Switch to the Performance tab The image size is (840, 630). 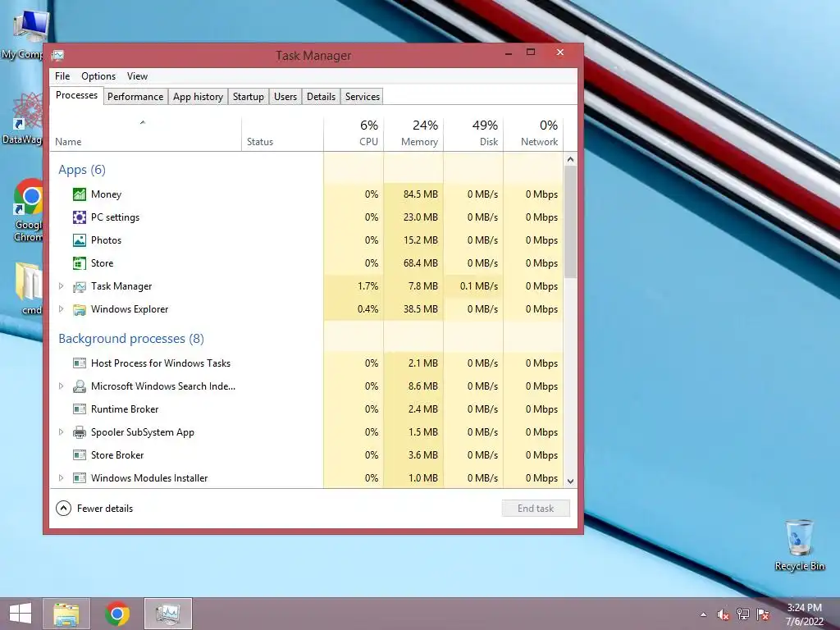(x=135, y=97)
